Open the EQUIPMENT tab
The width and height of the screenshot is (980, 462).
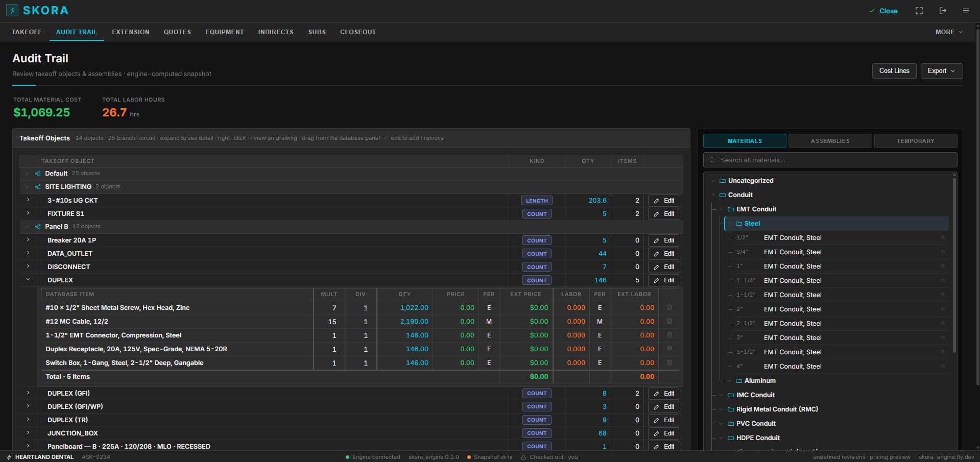click(225, 32)
